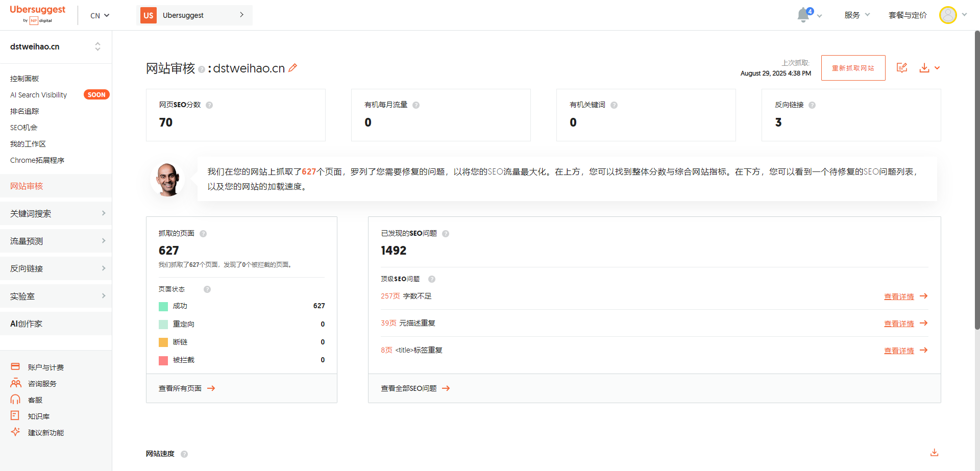Click the 被拦截 red status swatch
Screen dimensions: 980x471
pos(163,360)
